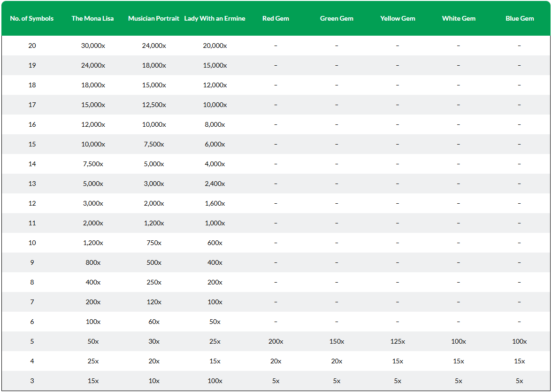Select Mona Lisa's 25x in row 4

point(93,361)
